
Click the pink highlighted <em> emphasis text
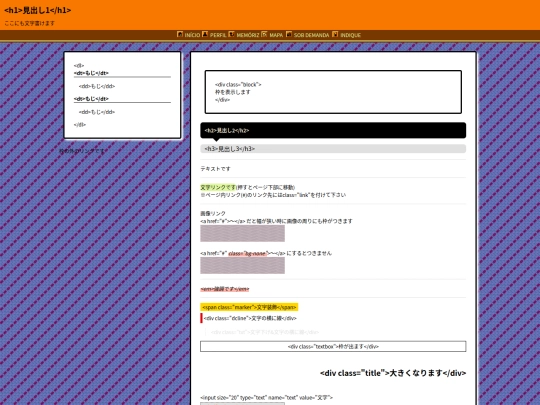click(225, 289)
